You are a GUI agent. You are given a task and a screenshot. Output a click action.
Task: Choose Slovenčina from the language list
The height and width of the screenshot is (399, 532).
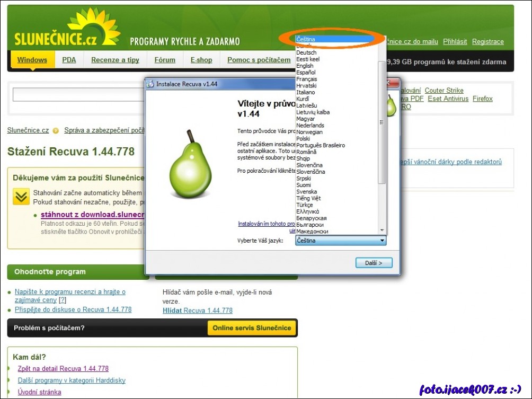click(x=309, y=165)
